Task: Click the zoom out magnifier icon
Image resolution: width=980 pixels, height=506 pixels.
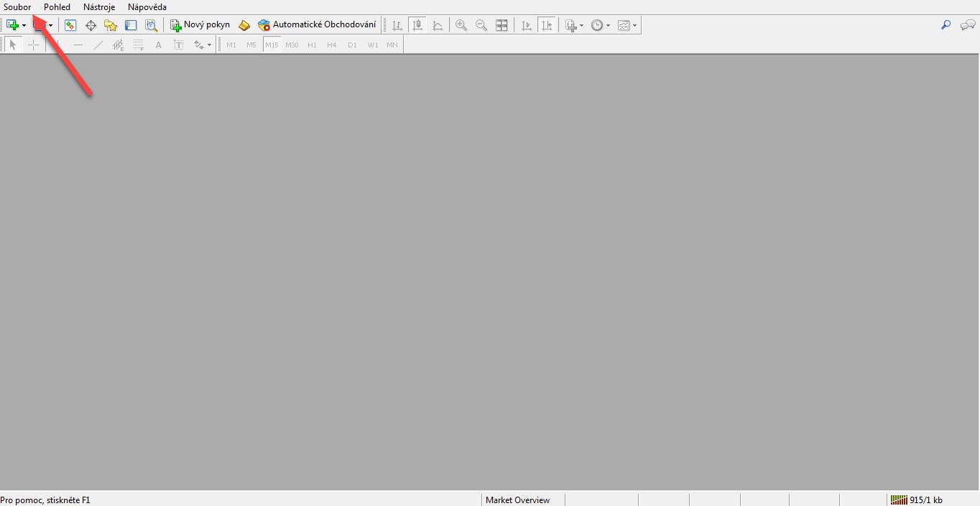Action: point(481,25)
